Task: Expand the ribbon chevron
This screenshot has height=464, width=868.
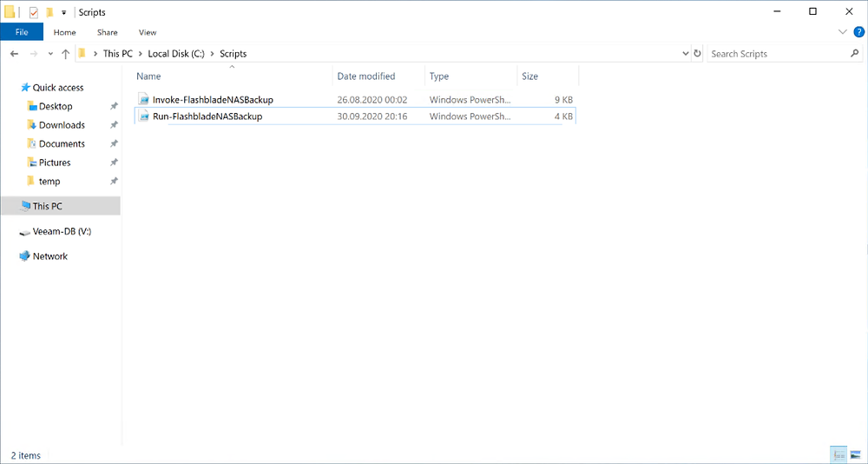Action: [843, 32]
